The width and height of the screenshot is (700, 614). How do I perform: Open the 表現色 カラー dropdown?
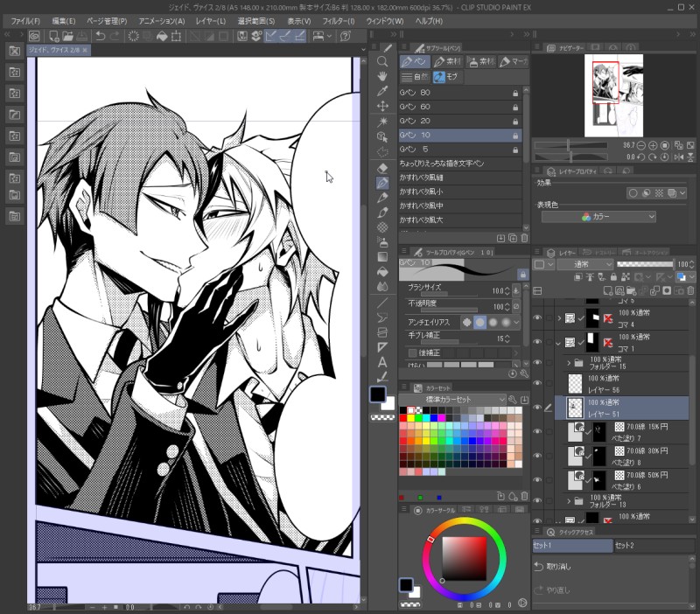tap(598, 217)
